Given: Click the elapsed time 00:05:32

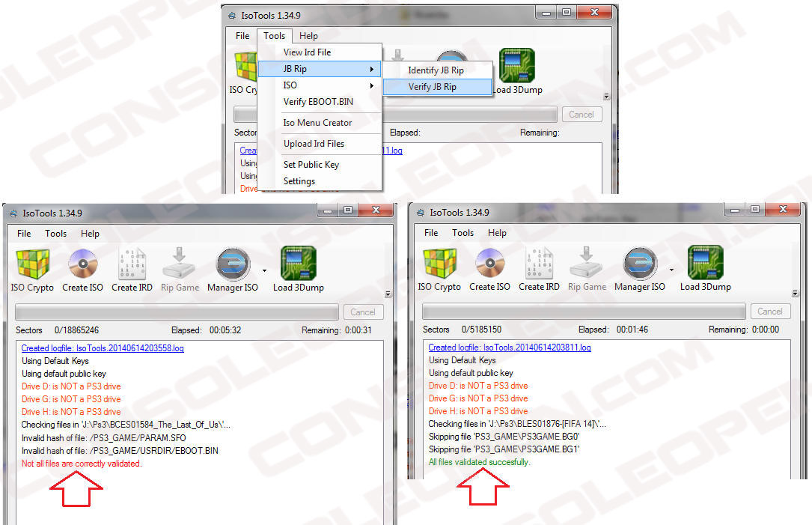Looking at the screenshot, I should tap(225, 330).
